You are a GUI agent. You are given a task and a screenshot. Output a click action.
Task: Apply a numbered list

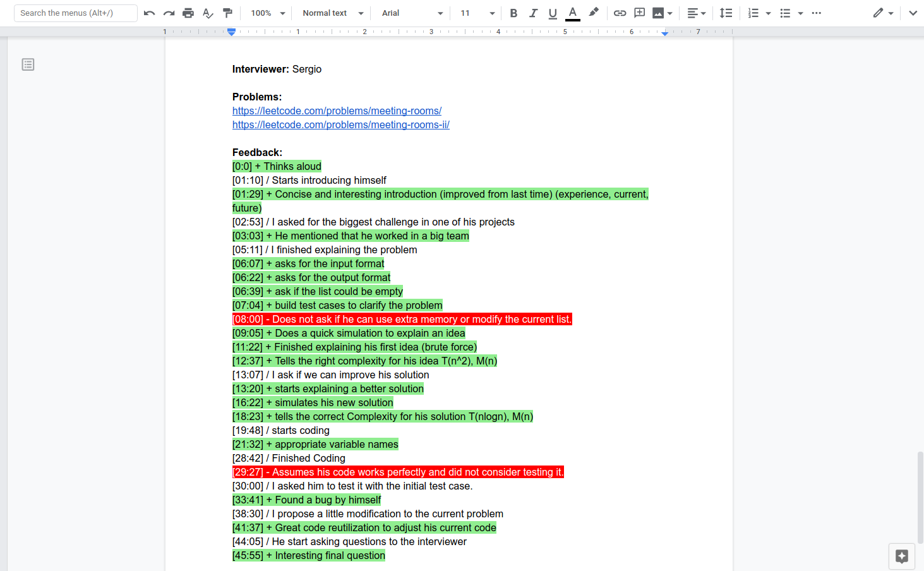753,13
